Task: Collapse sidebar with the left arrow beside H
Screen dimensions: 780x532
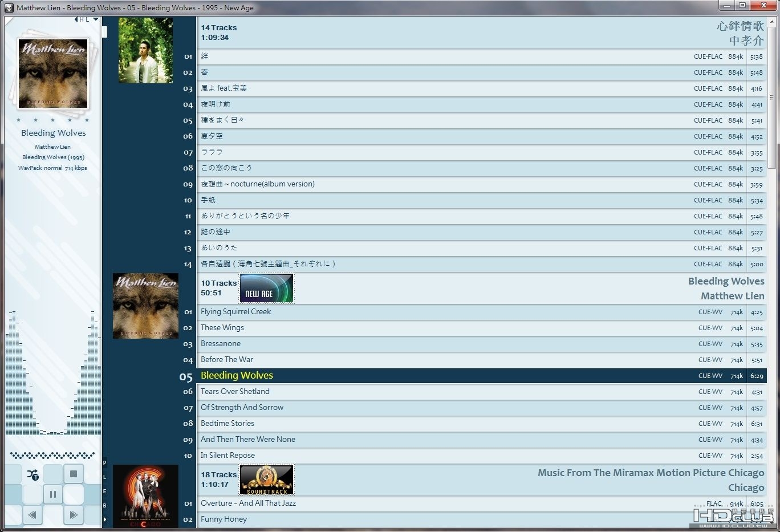Action: 76,19
